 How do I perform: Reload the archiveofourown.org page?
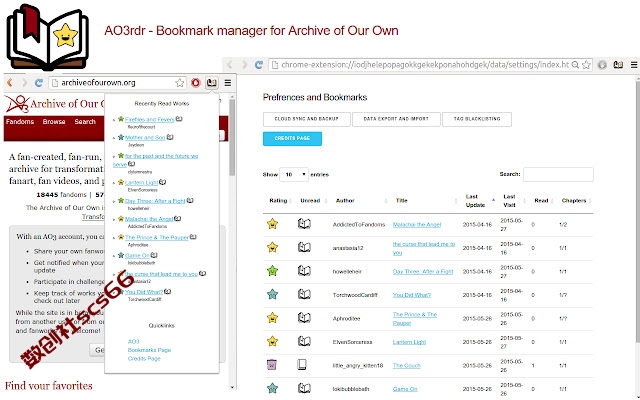(39, 83)
